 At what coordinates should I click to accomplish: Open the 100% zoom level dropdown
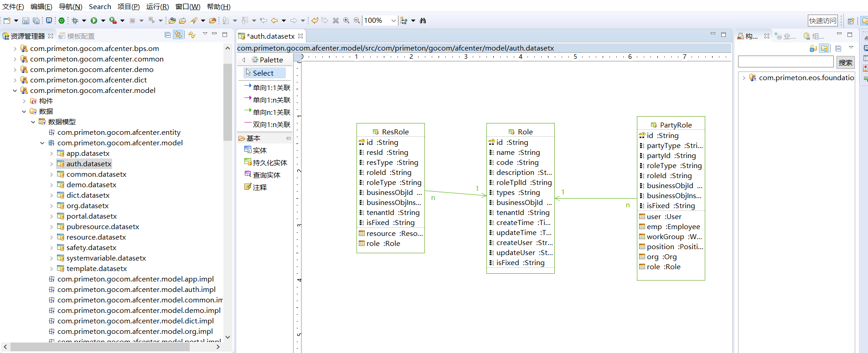pyautogui.click(x=393, y=20)
